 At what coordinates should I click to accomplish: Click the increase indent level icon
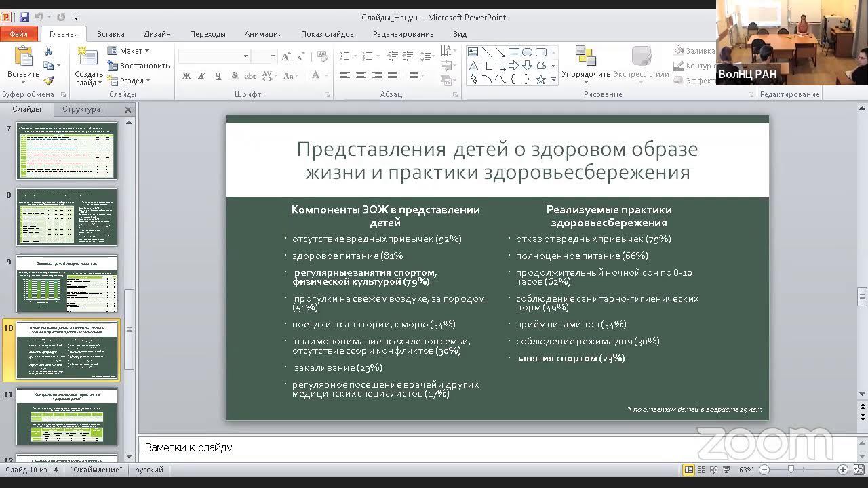tap(408, 56)
